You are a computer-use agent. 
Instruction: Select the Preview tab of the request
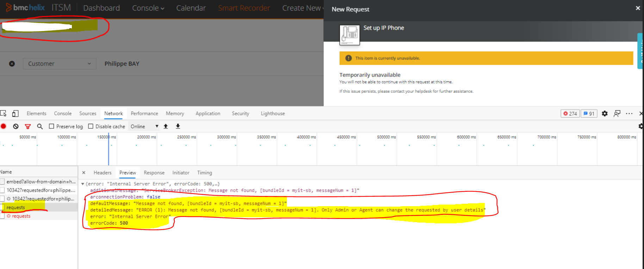[128, 173]
